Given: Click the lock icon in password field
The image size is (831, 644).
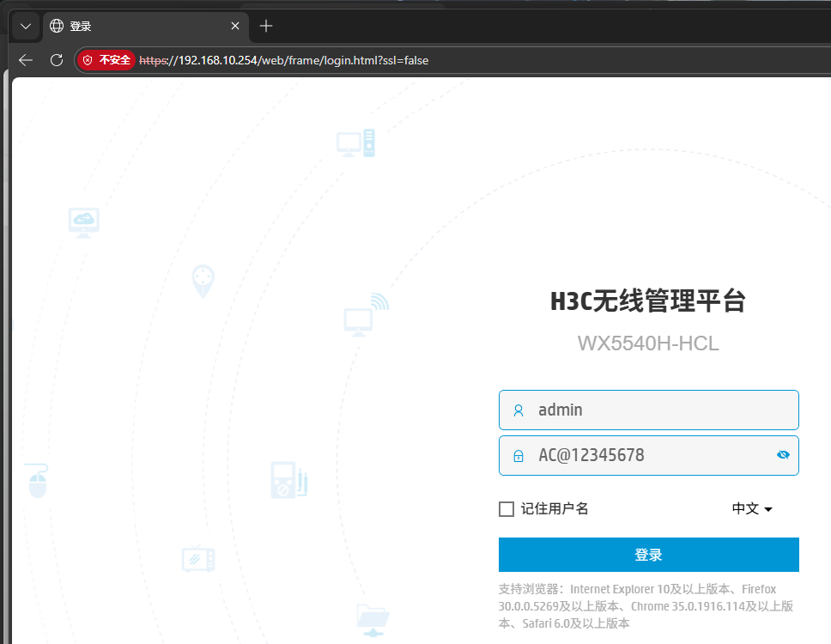Looking at the screenshot, I should point(519,456).
